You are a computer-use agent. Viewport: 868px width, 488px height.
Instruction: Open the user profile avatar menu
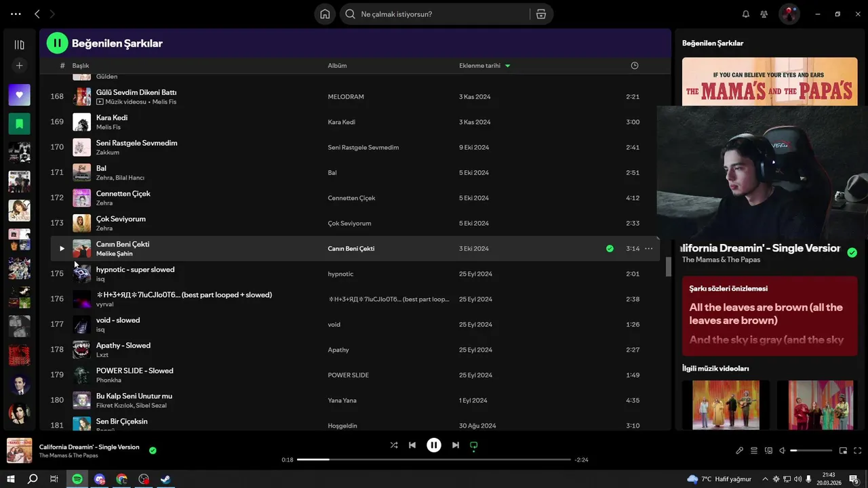pyautogui.click(x=789, y=14)
